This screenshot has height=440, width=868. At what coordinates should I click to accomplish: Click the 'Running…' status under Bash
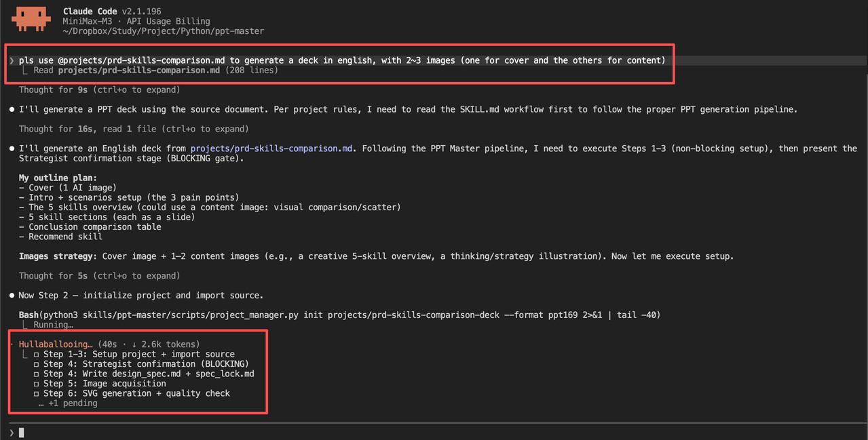click(x=53, y=325)
